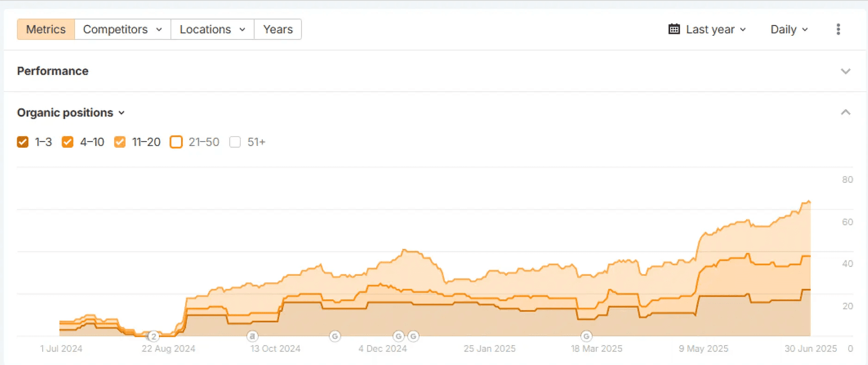Click the Google update marker near 18 Mar 2025
This screenshot has height=365, width=868.
(x=586, y=336)
